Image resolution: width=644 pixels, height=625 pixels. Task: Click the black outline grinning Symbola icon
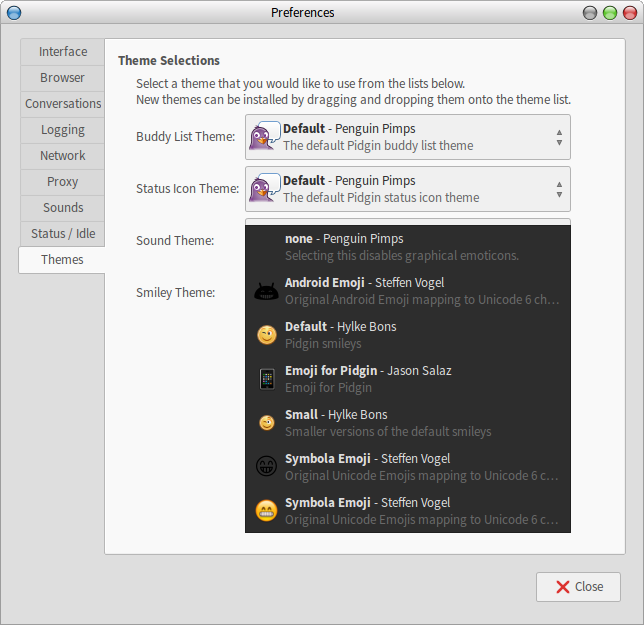tap(267, 466)
